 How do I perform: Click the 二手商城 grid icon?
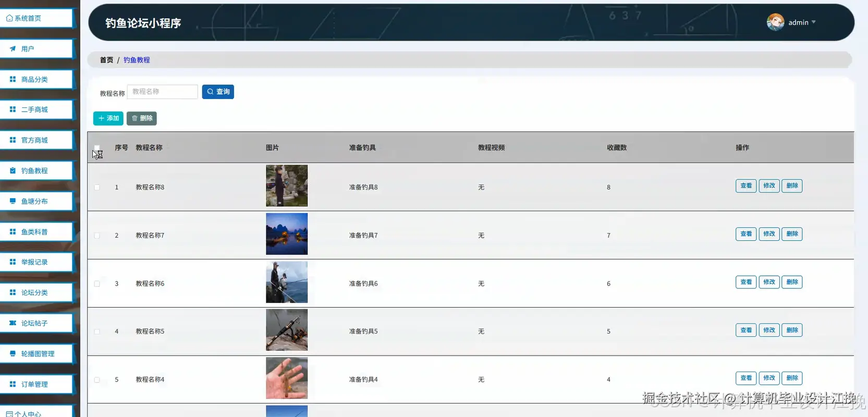pos(13,109)
